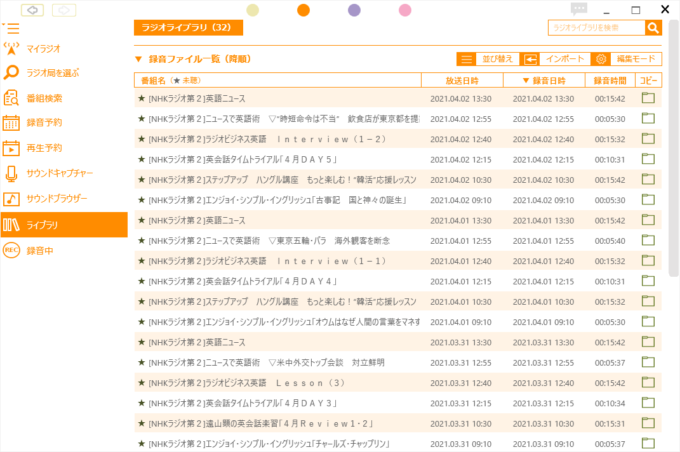Copy Interview (1-1) recording folder icon
This screenshot has width=680, height=452.
[x=648, y=260]
